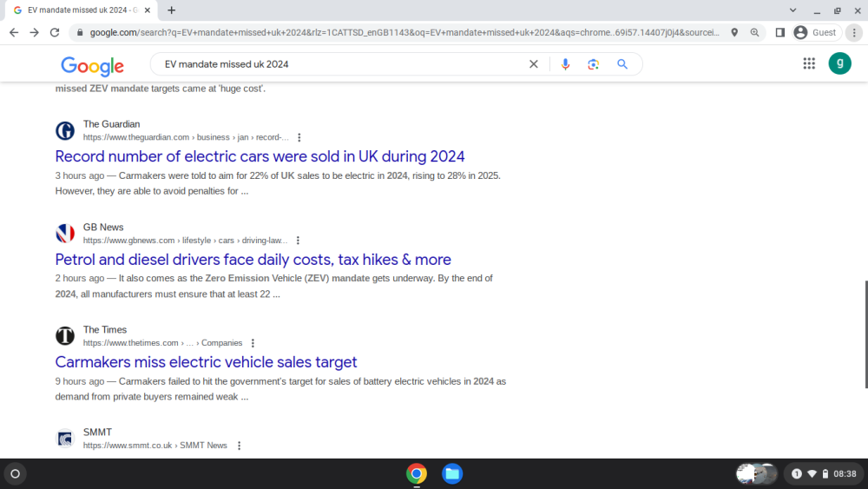Open The Times favicon result
868x489 pixels.
click(65, 335)
